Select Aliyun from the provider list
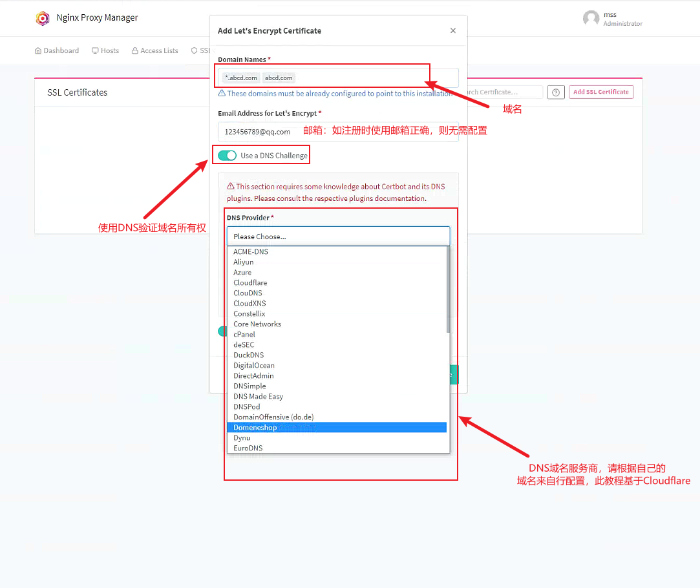Screen dimensions: 700x588 337,262
